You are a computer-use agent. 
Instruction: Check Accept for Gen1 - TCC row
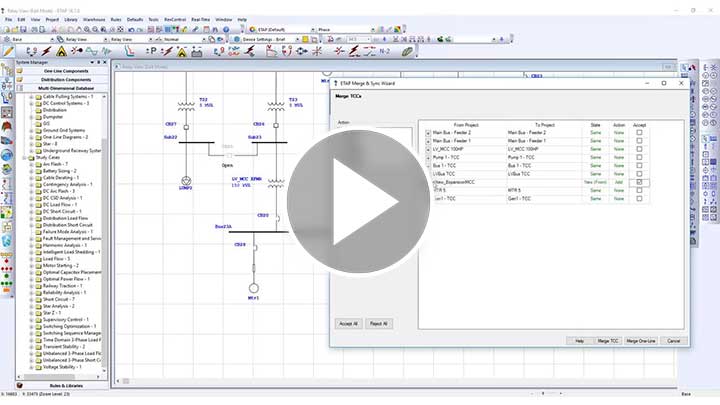tap(639, 199)
